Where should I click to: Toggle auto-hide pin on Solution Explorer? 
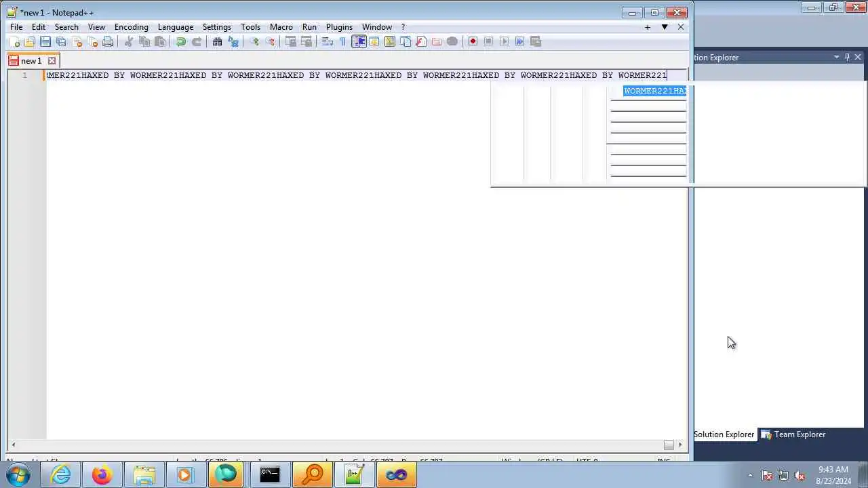click(847, 58)
